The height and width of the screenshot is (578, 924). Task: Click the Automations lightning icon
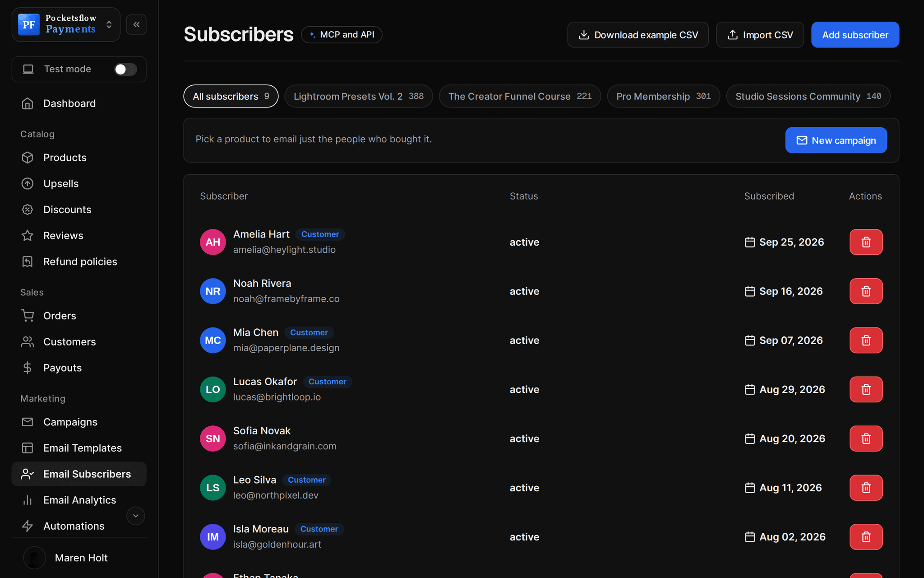[x=28, y=526]
